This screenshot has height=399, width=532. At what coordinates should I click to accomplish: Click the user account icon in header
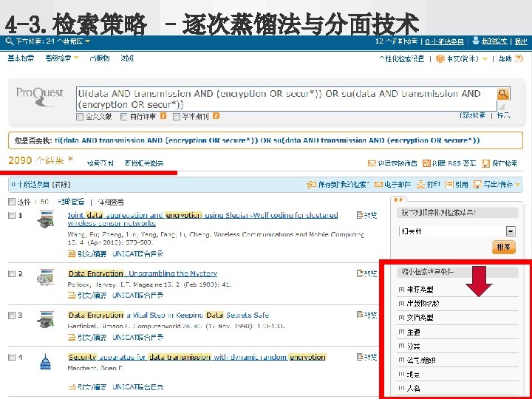476,41
